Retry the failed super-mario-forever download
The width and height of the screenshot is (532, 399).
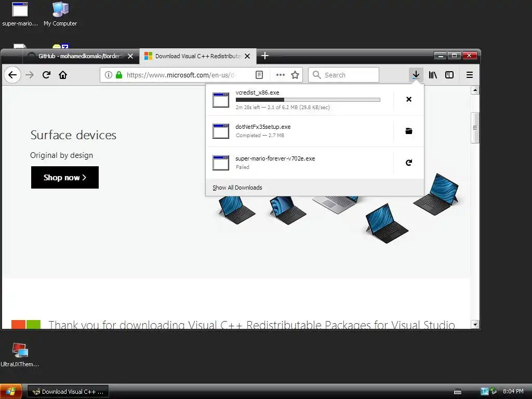click(x=409, y=163)
